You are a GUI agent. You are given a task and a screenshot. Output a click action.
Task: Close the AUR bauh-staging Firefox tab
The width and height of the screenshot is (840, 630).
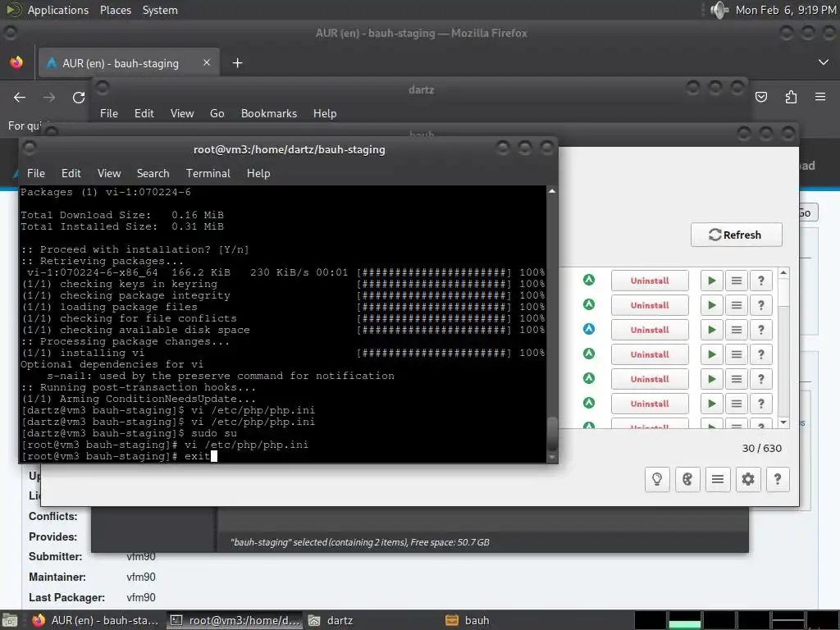(x=207, y=62)
